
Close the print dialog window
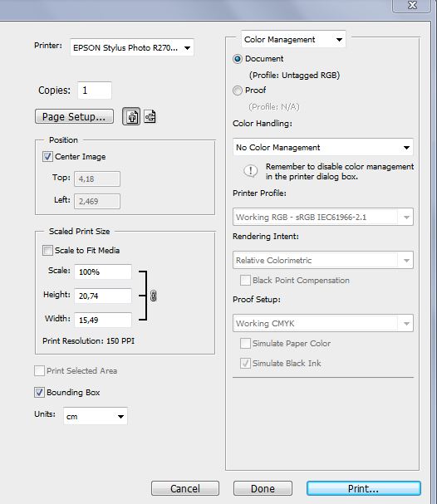tap(412, 6)
